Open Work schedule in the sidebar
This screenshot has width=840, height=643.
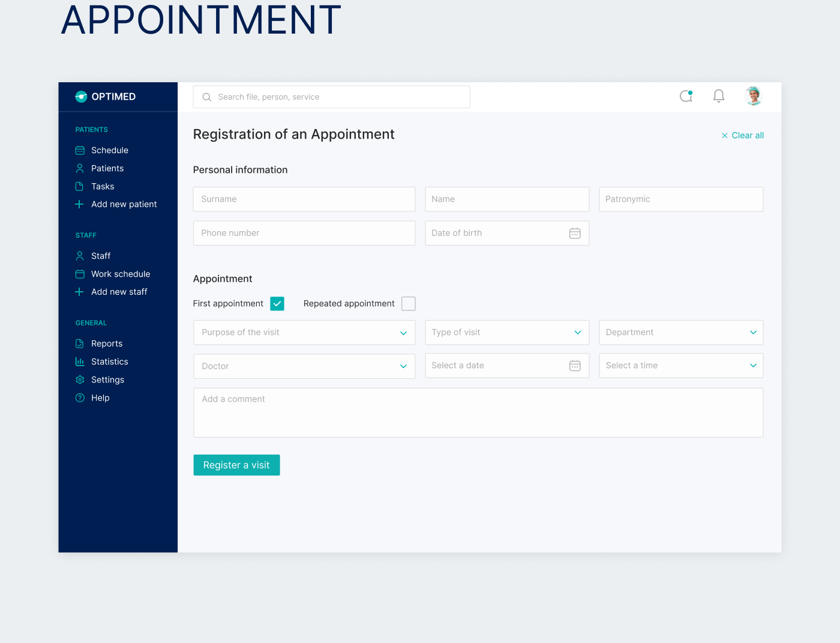click(120, 274)
